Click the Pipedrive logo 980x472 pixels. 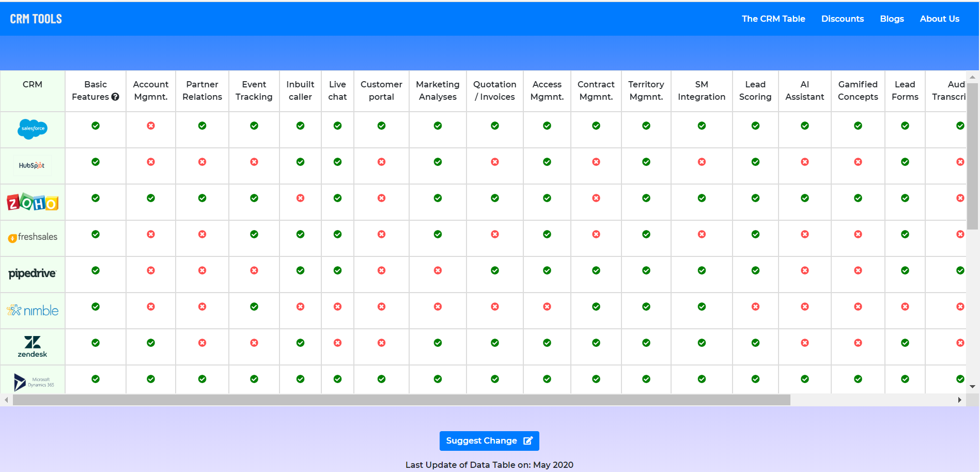32,274
